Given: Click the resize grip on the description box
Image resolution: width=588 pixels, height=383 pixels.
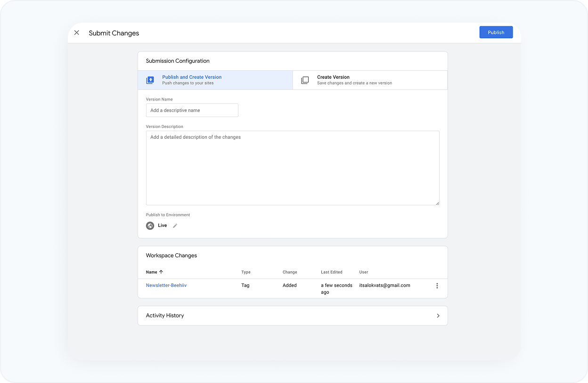Looking at the screenshot, I should (x=437, y=203).
